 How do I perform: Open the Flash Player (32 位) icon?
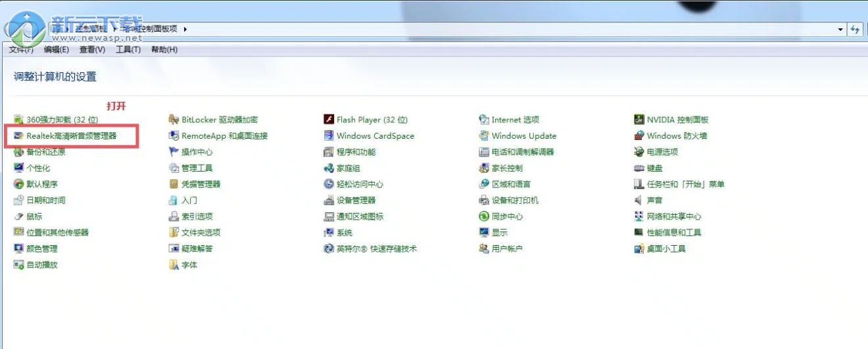(329, 120)
